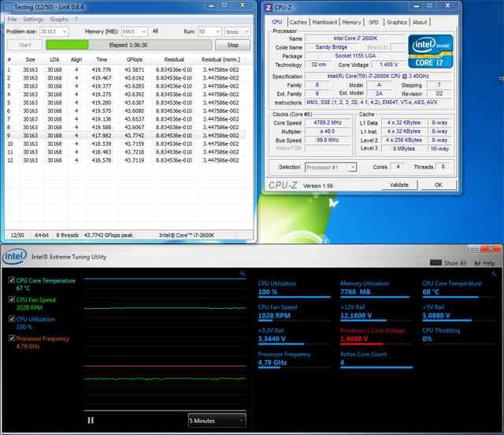This screenshot has height=435, width=504.
Task: Switch to the Mainboard tab in CPU-Z
Action: pos(324,22)
